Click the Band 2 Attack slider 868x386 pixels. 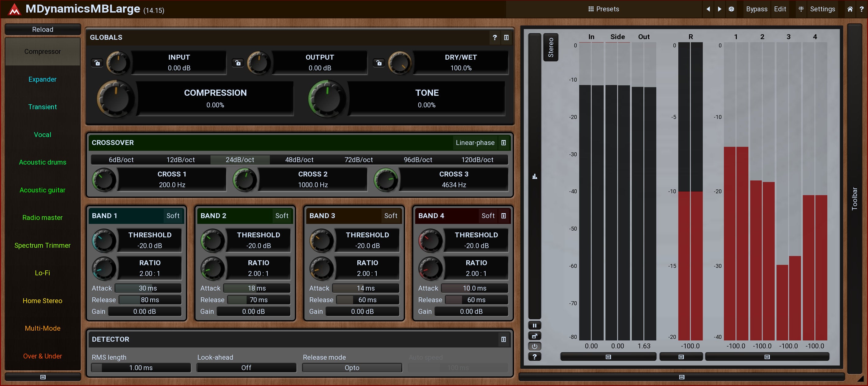pos(256,288)
